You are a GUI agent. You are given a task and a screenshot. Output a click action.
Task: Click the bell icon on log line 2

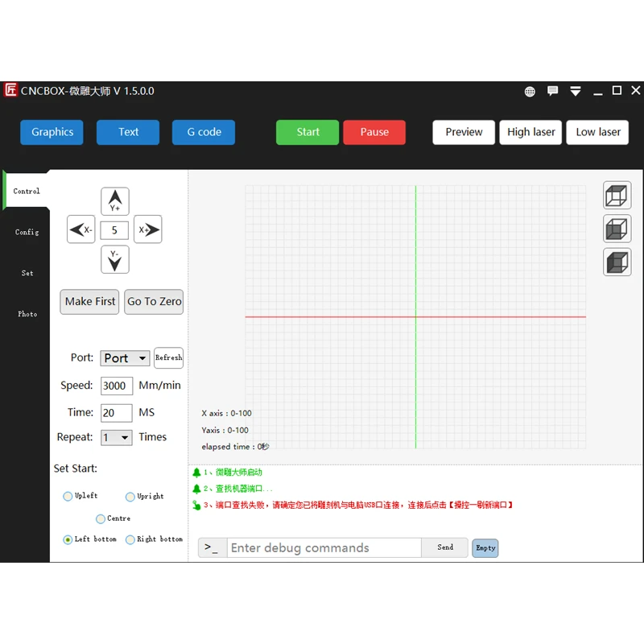coord(196,489)
